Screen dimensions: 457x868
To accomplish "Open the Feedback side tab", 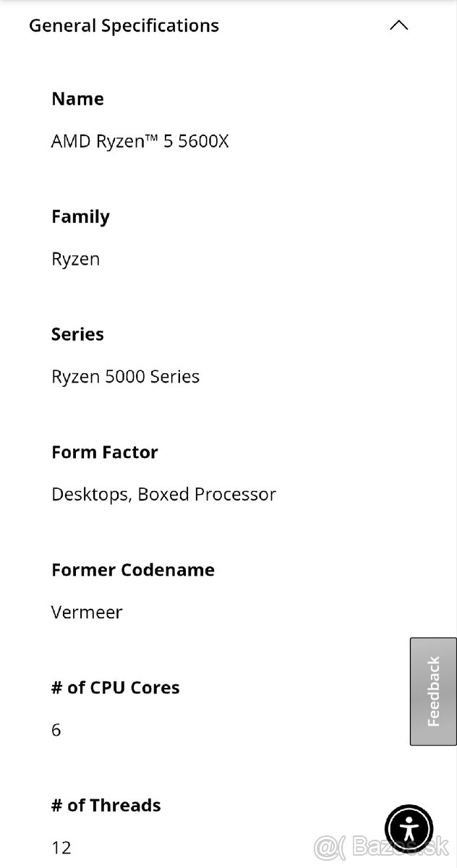I will (432, 691).
